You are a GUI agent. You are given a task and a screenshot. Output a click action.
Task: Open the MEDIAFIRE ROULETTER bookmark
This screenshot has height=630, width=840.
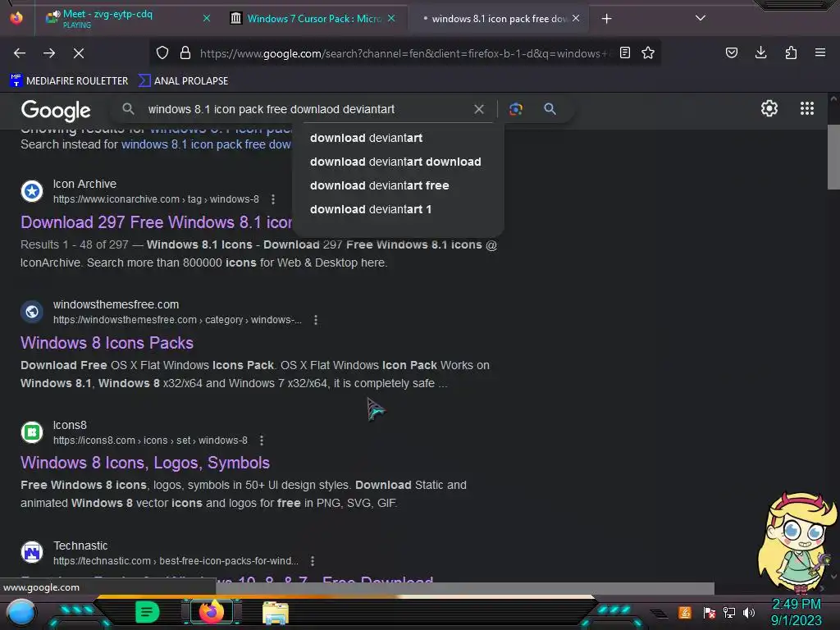(x=69, y=81)
